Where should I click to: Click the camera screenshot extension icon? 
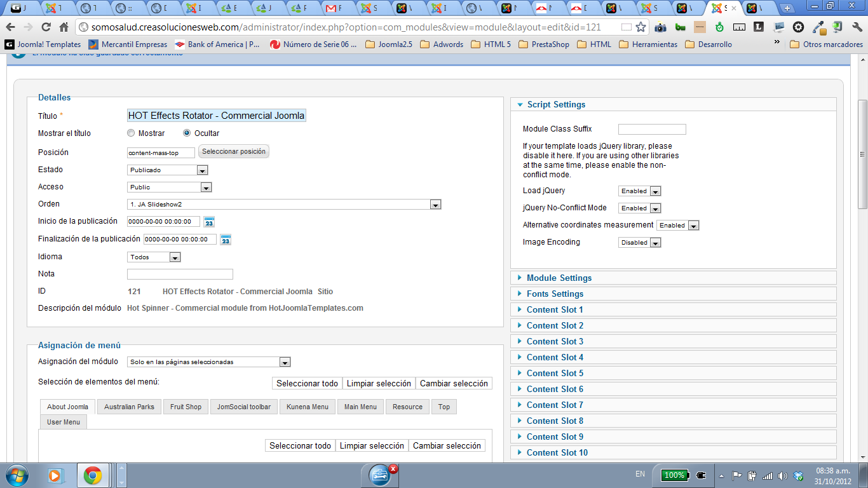pyautogui.click(x=660, y=27)
